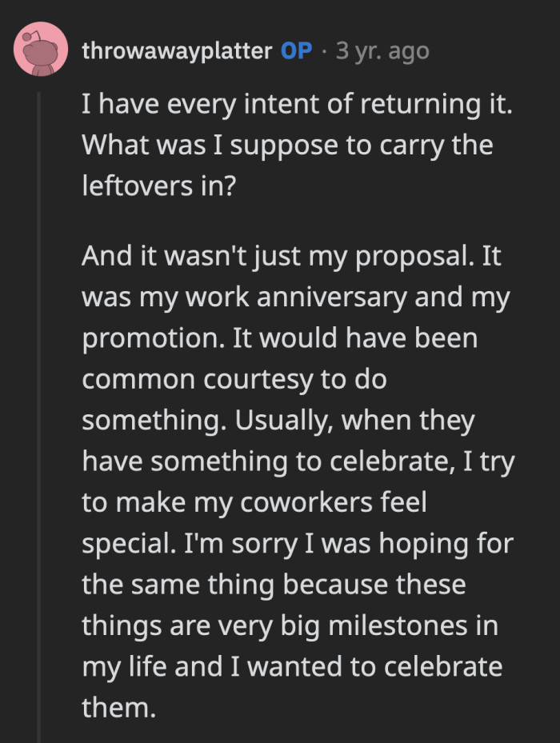560x743 pixels.
Task: Click the dot separator after the username
Action: click(x=322, y=50)
